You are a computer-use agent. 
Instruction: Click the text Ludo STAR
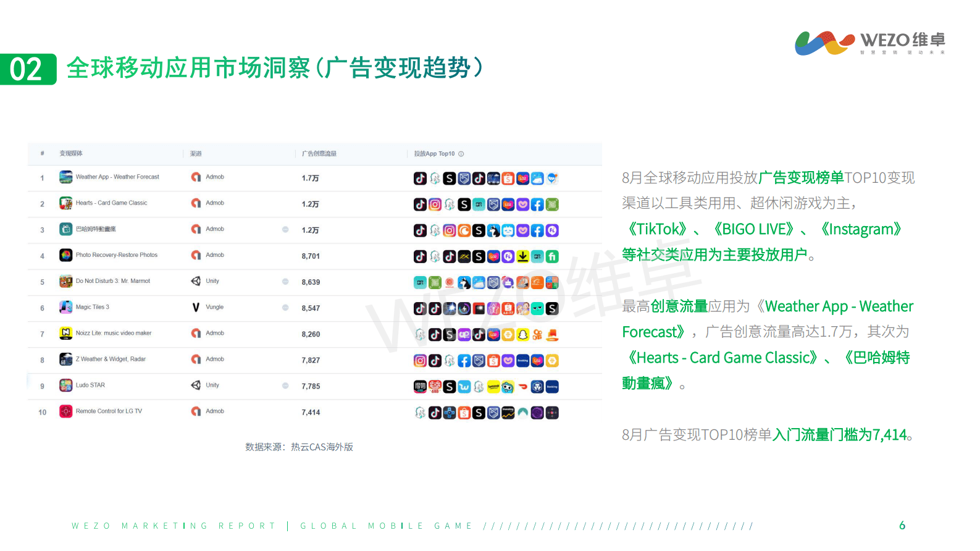click(90, 385)
